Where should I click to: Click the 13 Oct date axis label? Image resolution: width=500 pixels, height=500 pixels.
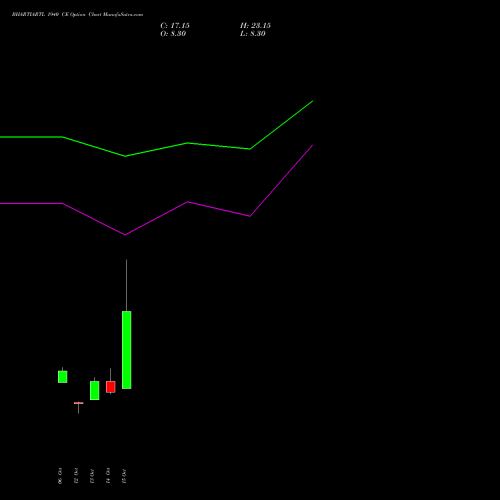(x=92, y=476)
